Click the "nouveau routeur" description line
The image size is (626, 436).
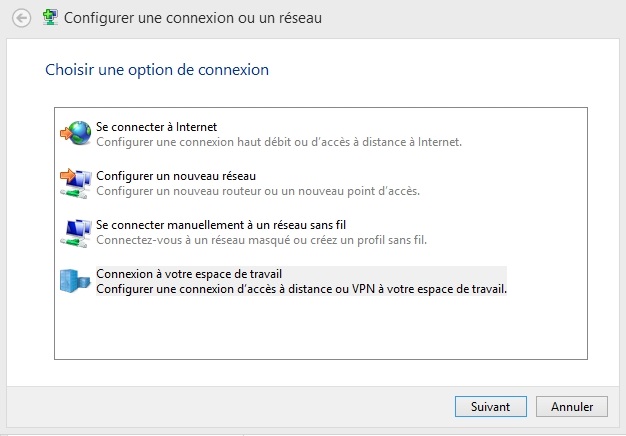[258, 191]
